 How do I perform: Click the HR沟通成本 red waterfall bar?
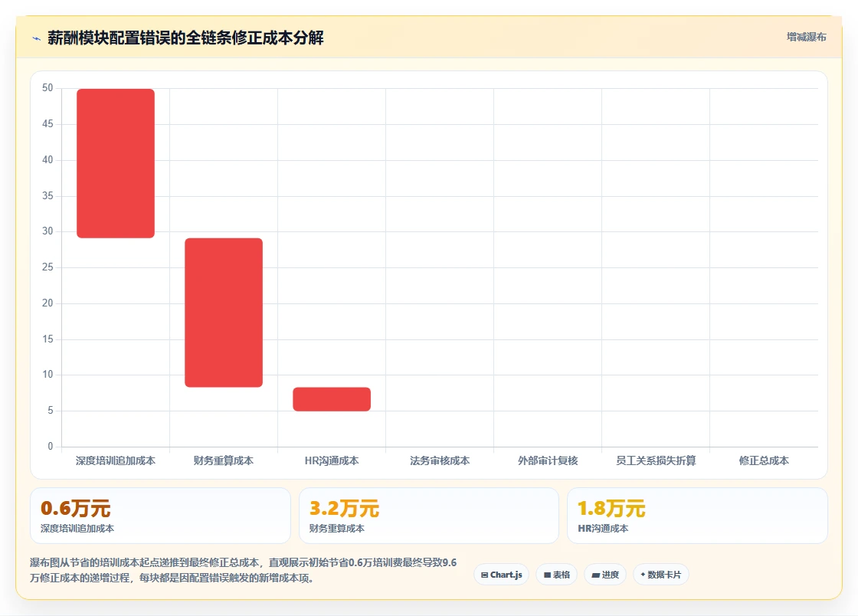click(332, 399)
